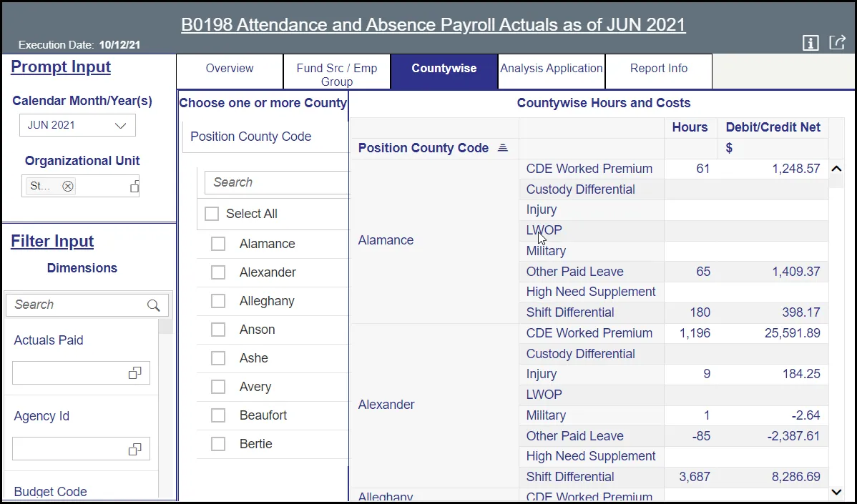857x504 pixels.
Task: Switch to the Overview tab
Action: pos(230,69)
